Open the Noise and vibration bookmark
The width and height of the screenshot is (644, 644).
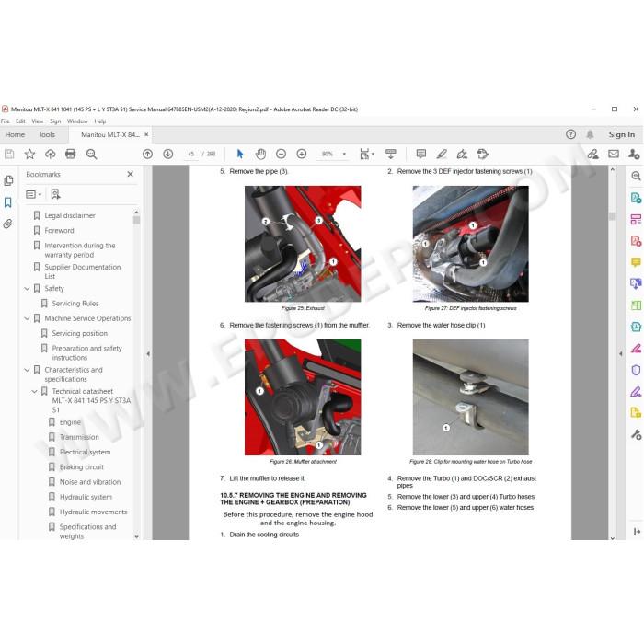(90, 482)
